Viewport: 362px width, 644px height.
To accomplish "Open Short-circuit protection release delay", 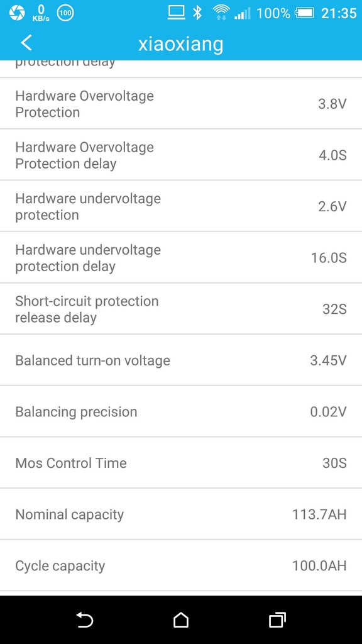I will 181,309.
